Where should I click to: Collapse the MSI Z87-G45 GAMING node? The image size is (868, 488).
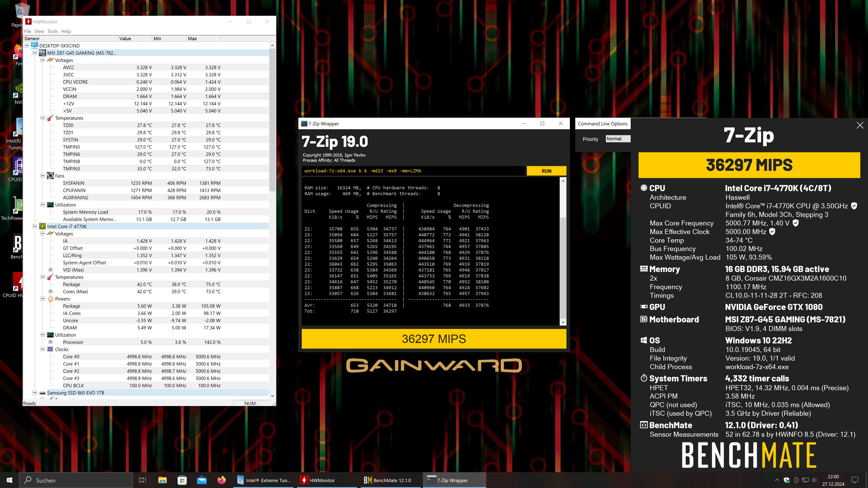tap(34, 53)
